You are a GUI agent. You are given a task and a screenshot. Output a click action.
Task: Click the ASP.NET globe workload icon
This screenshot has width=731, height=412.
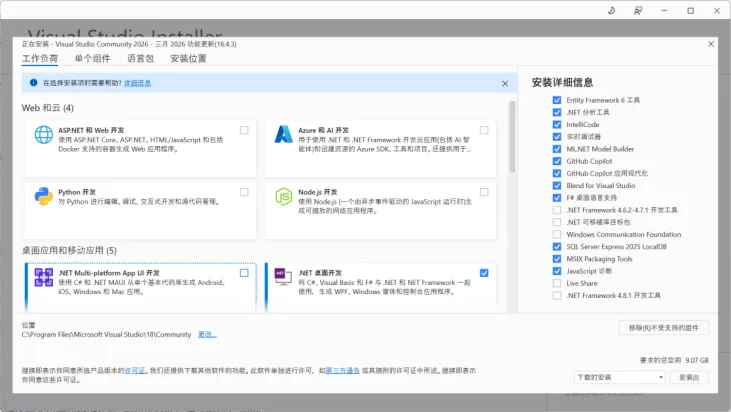pyautogui.click(x=43, y=135)
